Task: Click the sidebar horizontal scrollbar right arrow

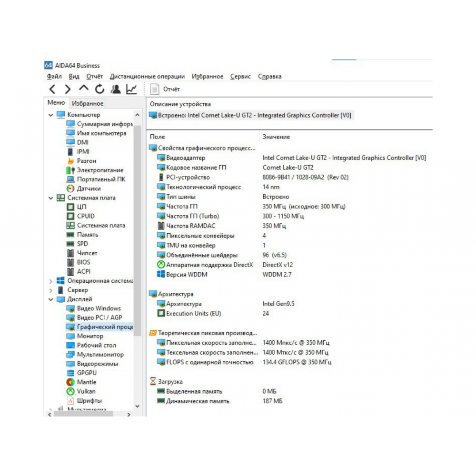Action: tap(129, 414)
